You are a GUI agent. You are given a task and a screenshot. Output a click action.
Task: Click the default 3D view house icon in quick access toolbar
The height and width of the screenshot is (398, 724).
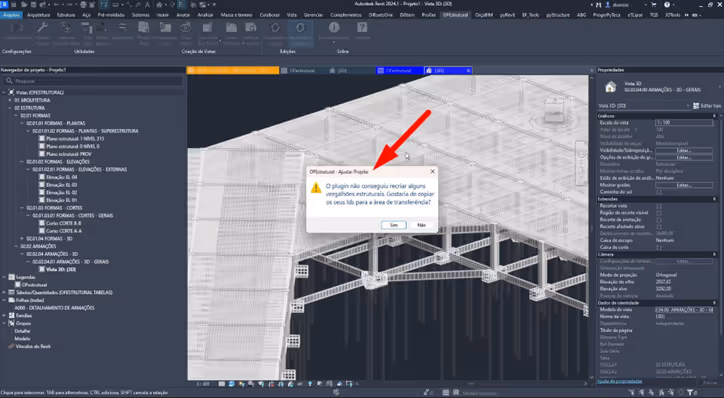tap(159, 5)
